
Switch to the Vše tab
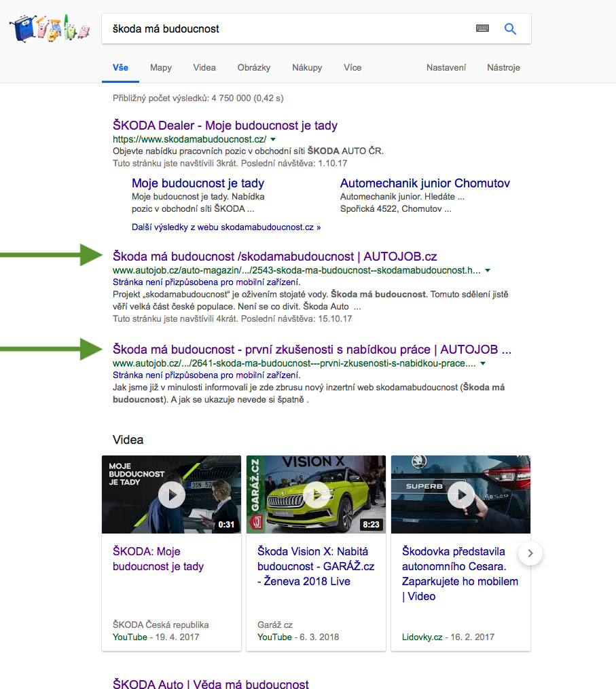tap(120, 68)
